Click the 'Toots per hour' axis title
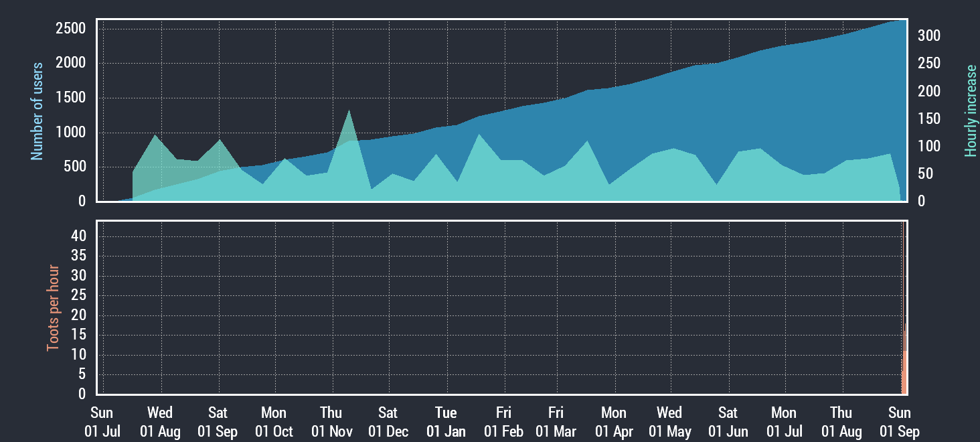The image size is (980, 442). click(53, 309)
